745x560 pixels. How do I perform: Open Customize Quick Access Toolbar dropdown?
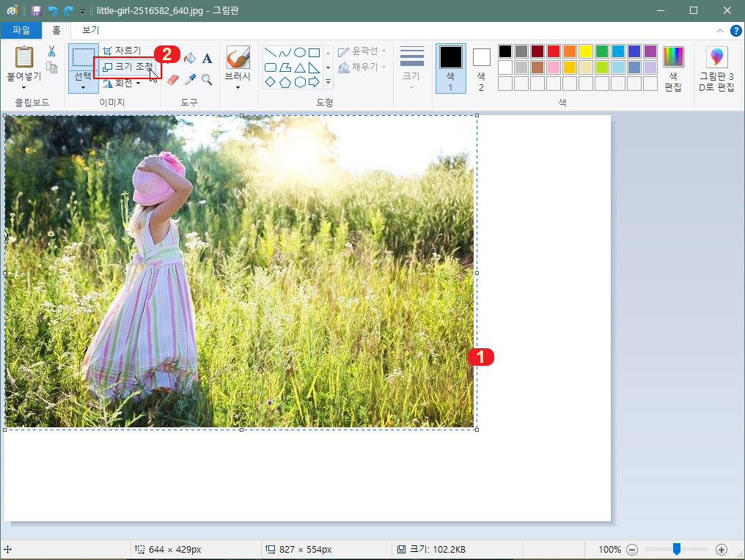click(82, 12)
